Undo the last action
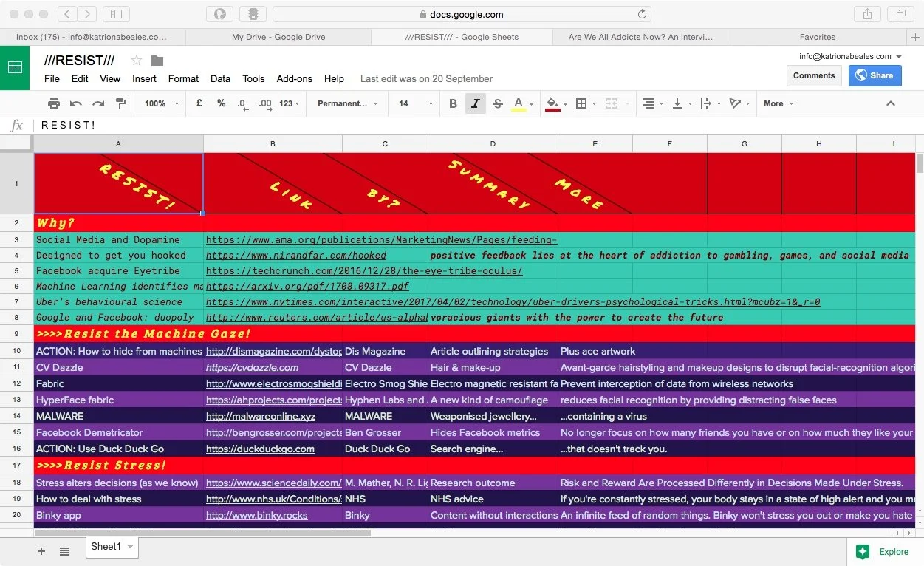Screen dimensions: 924x566 tap(76, 103)
